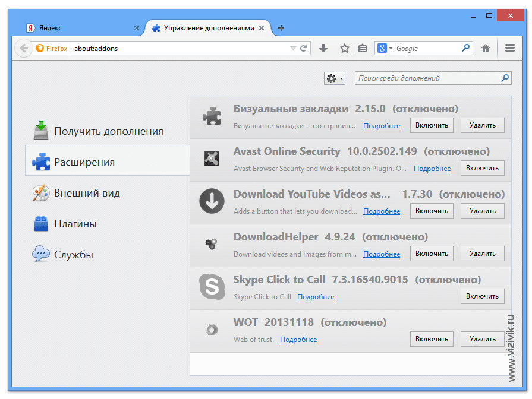
Task: Open the add-ons tools gear dropdown
Action: (x=335, y=78)
